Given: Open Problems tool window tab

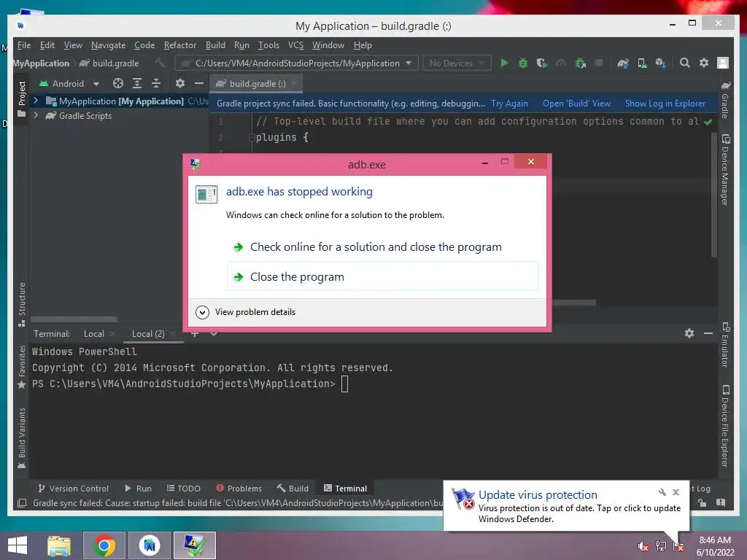Looking at the screenshot, I should click(x=239, y=488).
